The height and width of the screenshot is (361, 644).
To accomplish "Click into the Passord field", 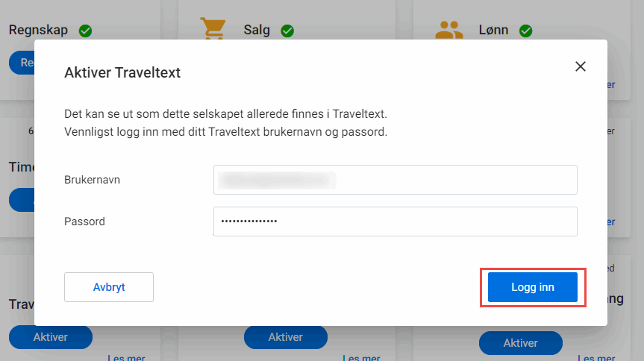I will click(x=395, y=222).
